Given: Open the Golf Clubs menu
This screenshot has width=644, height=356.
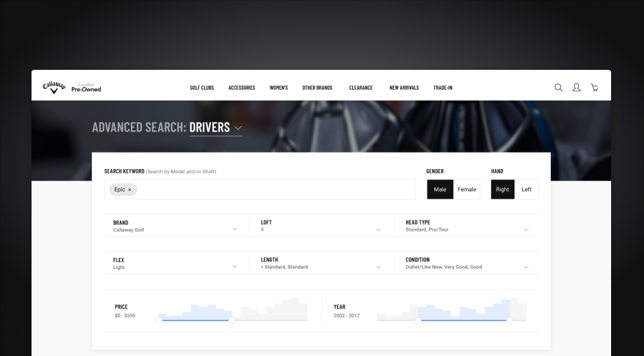Looking at the screenshot, I should pyautogui.click(x=201, y=88).
